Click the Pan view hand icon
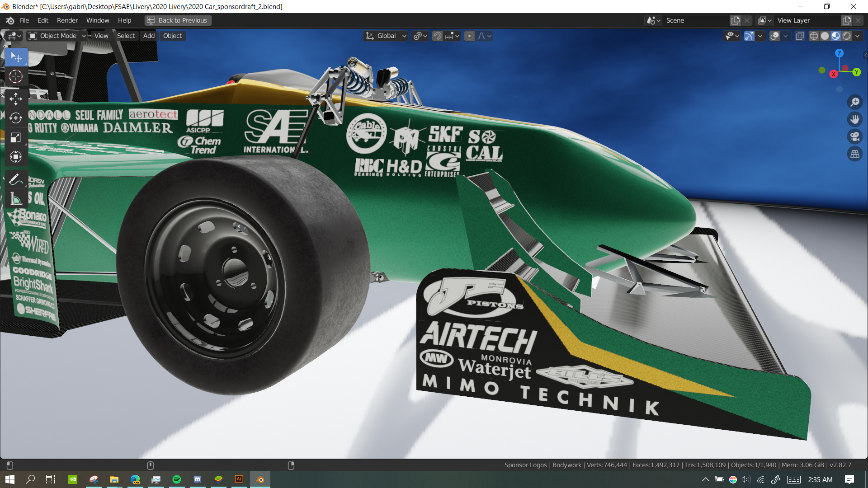868x488 pixels. click(855, 120)
